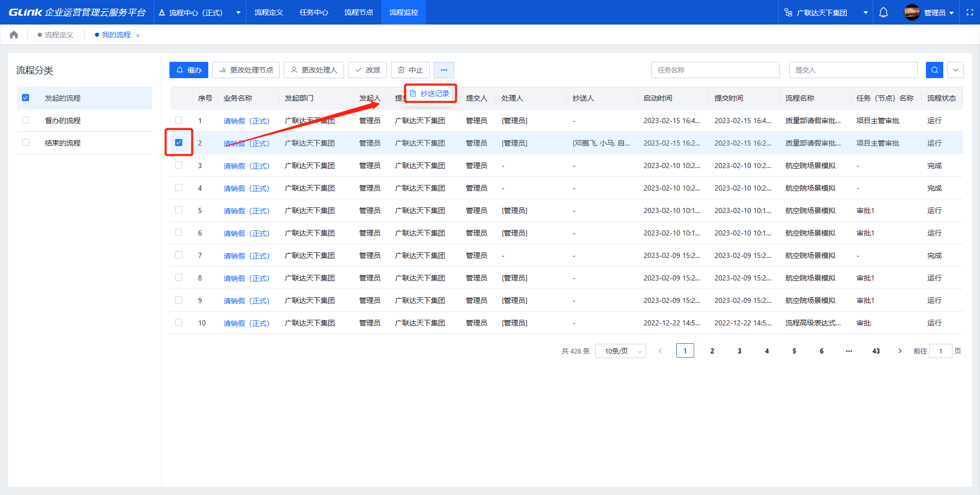Go to page 2
Screen dimensions: 980x495
tap(712, 351)
